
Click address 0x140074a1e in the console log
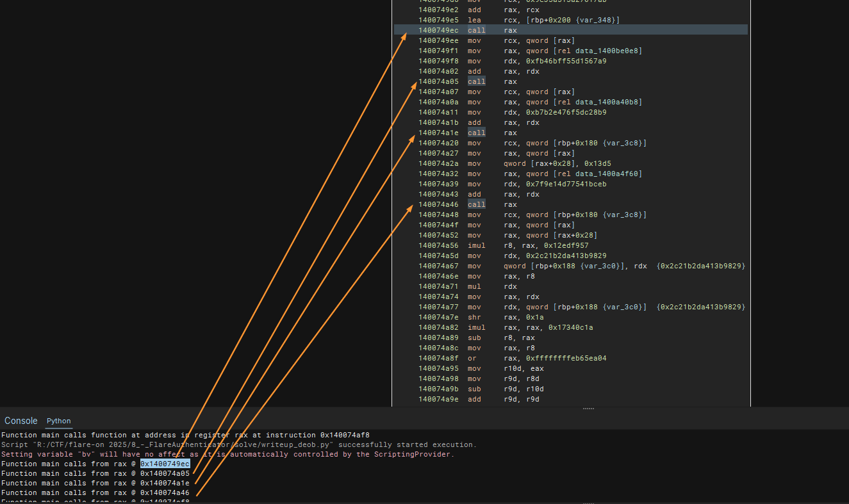click(165, 483)
